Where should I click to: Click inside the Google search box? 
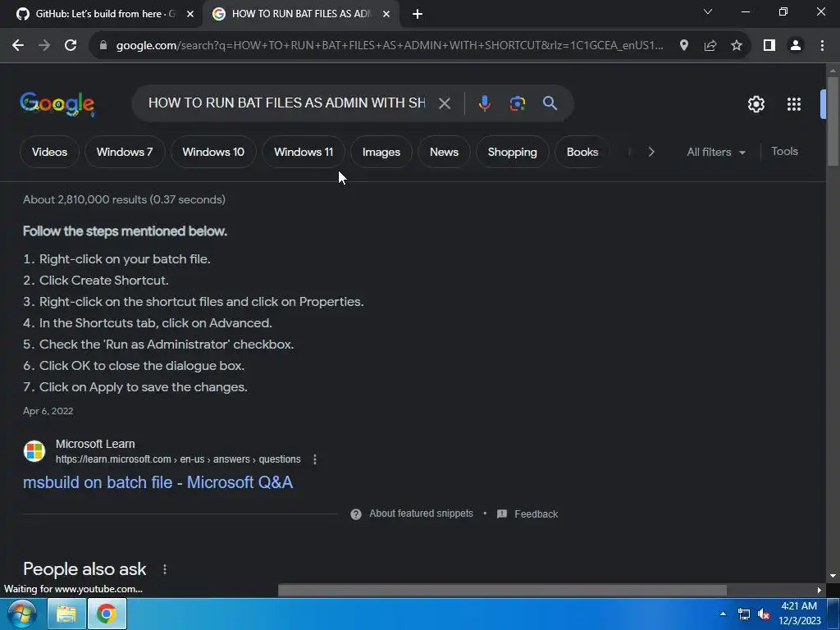286,103
